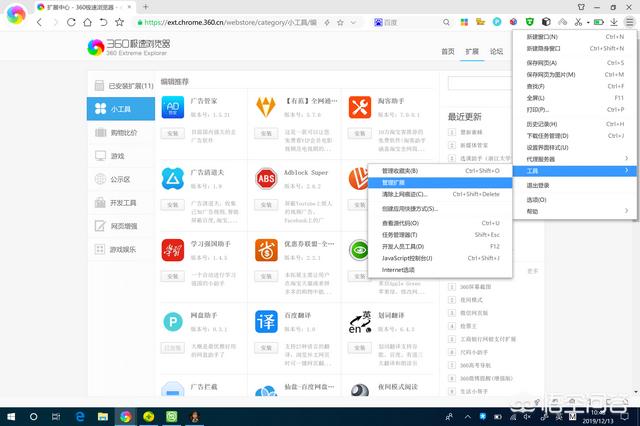640x426 pixels.
Task: Select 新建隐身窗口 menu item
Action: pos(575,48)
